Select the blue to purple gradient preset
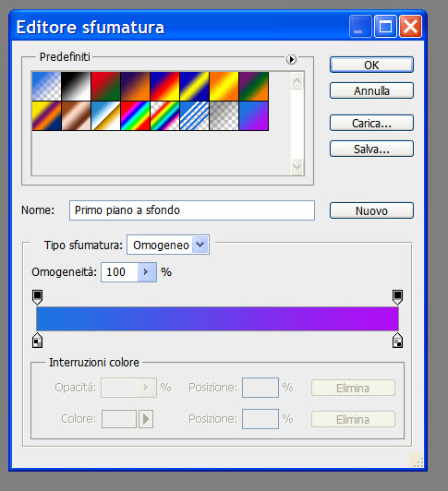Viewport: 448px width, 491px height. (x=253, y=116)
